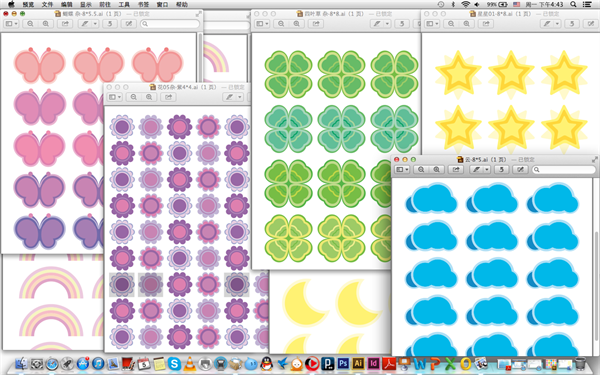Click the Wi-Fi status icon in menu bar
600x375 pixels.
[x=465, y=5]
